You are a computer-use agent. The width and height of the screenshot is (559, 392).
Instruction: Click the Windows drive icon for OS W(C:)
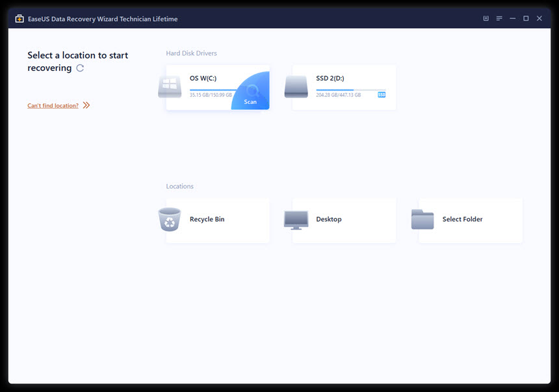170,86
